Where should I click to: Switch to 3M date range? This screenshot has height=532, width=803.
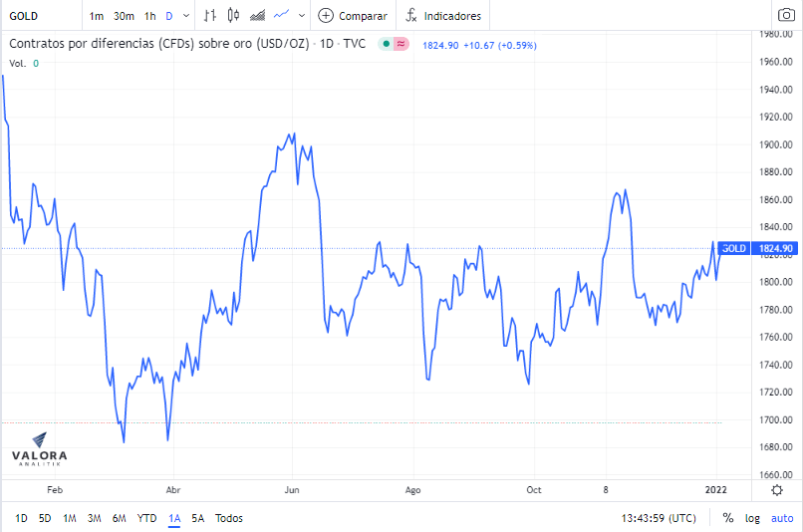(x=95, y=518)
